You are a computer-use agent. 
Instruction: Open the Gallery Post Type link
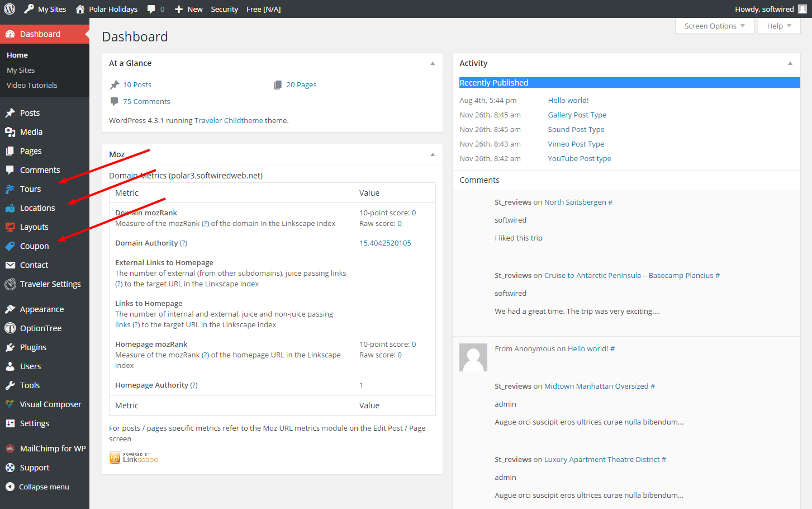(577, 115)
